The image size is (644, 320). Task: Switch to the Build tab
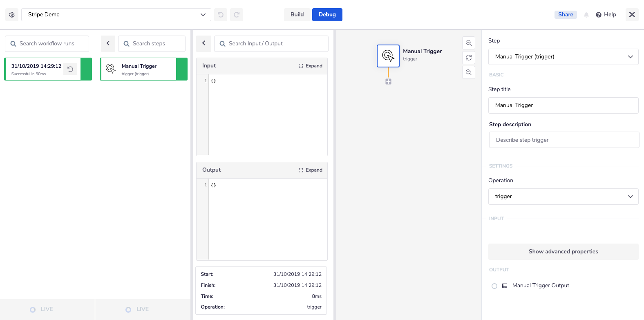click(x=297, y=15)
